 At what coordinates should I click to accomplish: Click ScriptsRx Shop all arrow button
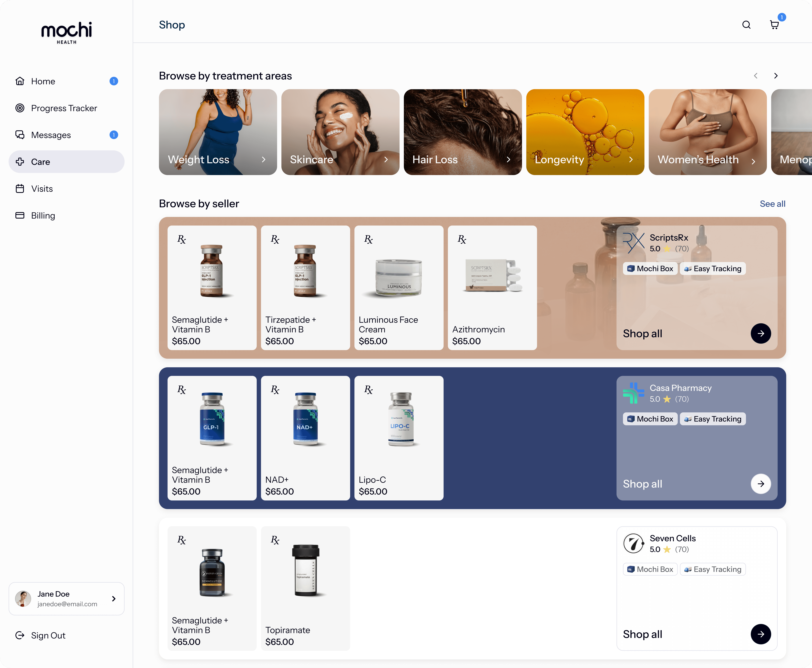point(761,334)
